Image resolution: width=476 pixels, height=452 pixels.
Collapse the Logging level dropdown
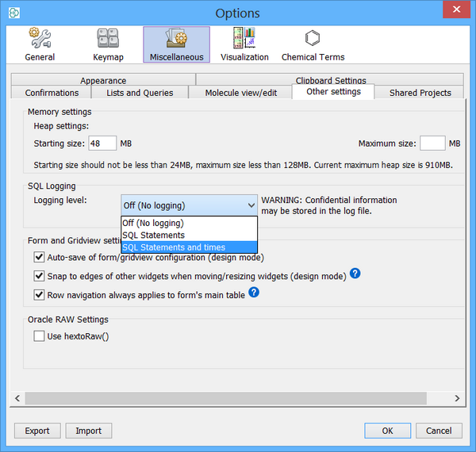pos(251,205)
